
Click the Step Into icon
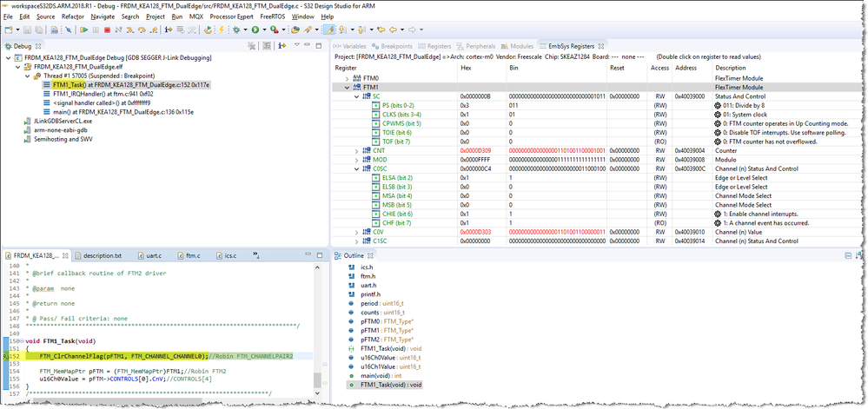129,30
